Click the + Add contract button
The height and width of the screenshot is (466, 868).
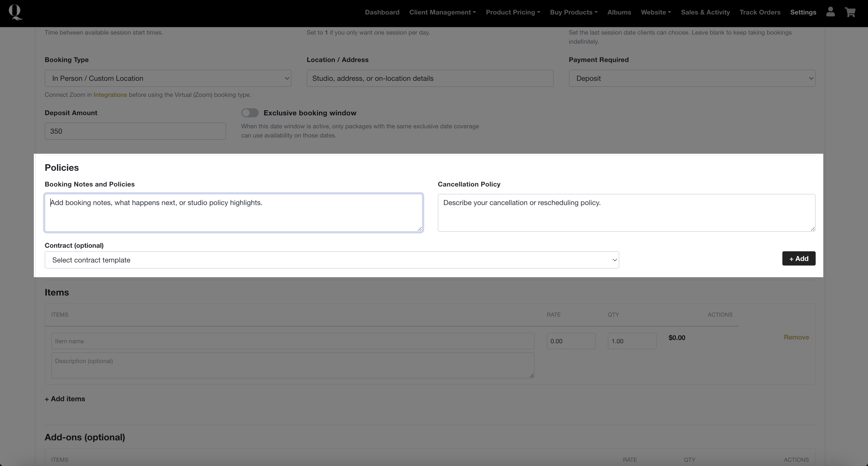tap(799, 258)
